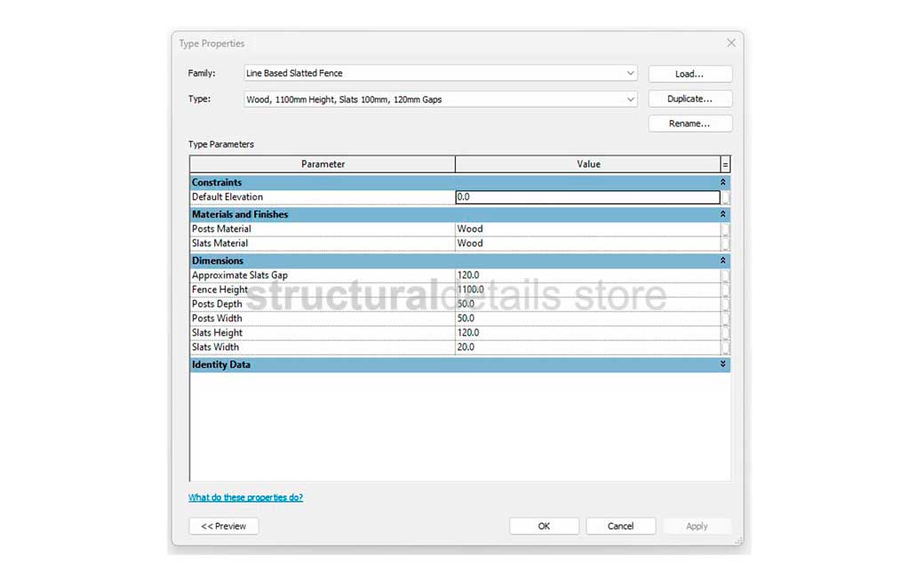The image size is (910, 588).
Task: Open the 'What do these properties do?' link
Action: 245,497
